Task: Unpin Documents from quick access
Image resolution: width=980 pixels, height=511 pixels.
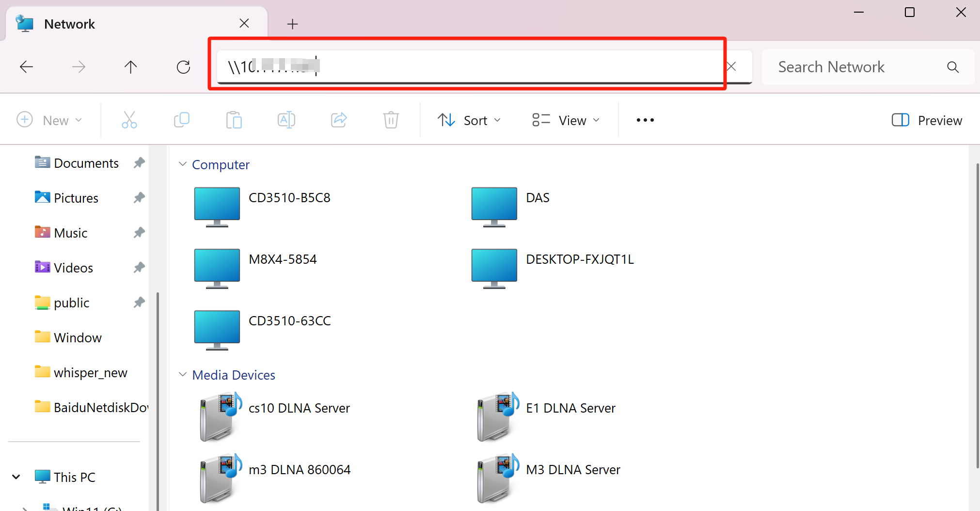Action: coord(139,163)
